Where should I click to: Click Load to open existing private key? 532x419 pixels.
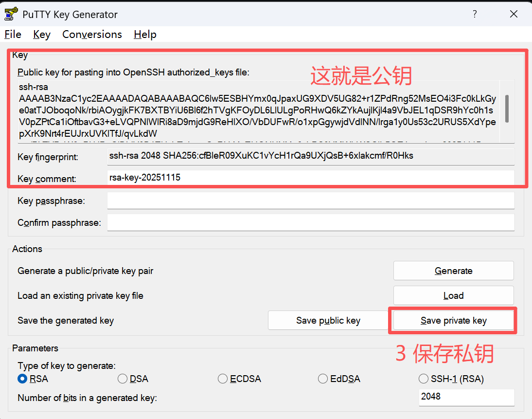pos(453,295)
